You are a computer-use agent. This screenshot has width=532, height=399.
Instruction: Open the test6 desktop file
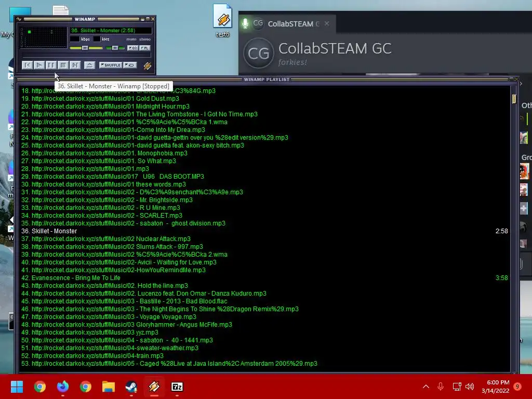(222, 20)
